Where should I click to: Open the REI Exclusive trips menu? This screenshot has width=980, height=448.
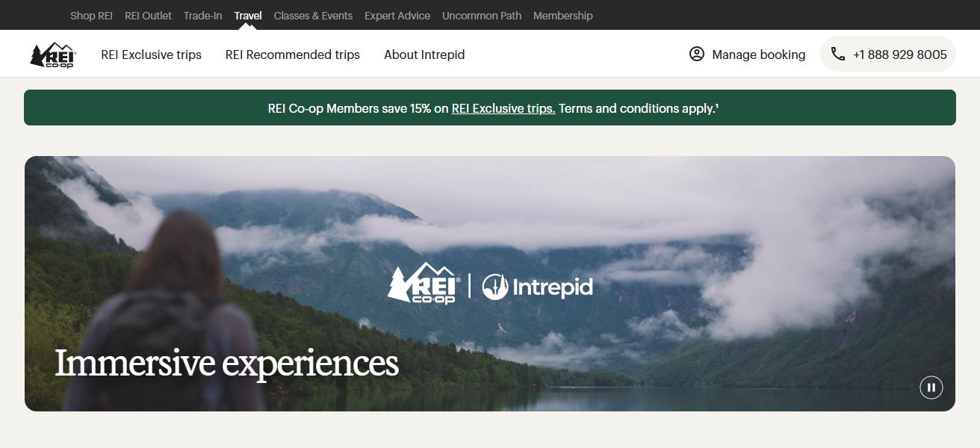coord(152,55)
